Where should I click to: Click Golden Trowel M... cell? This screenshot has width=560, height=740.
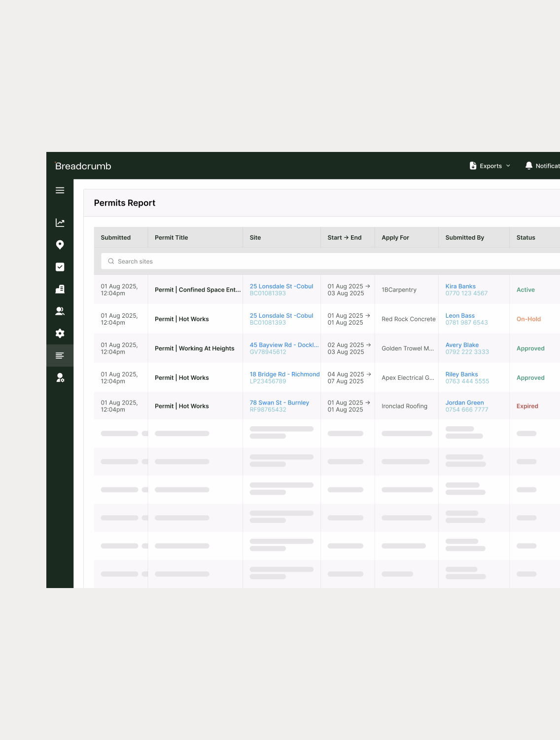[x=408, y=348]
